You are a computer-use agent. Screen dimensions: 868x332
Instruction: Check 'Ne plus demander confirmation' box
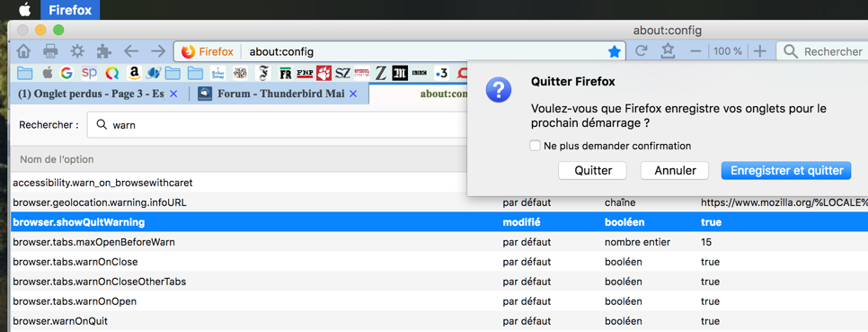pos(535,146)
